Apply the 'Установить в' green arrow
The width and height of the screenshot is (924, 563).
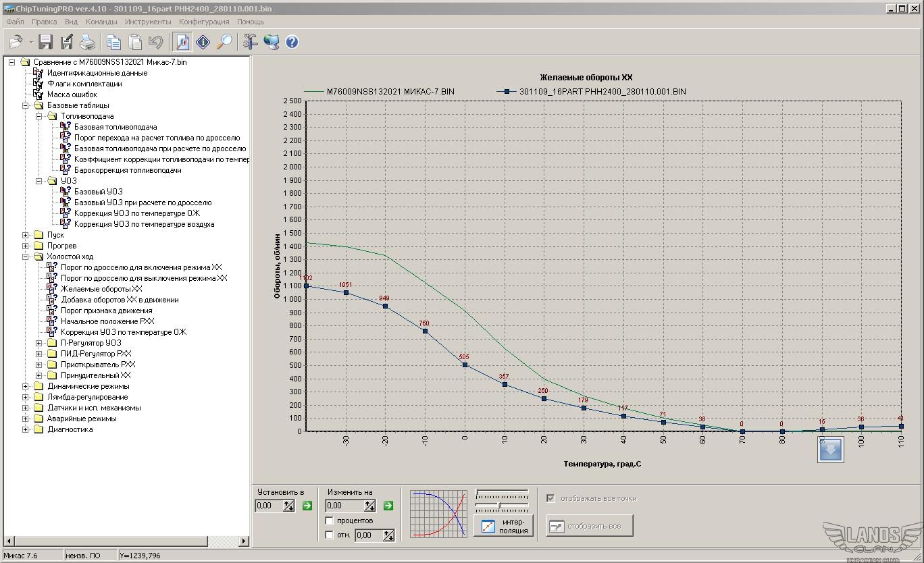click(x=307, y=506)
